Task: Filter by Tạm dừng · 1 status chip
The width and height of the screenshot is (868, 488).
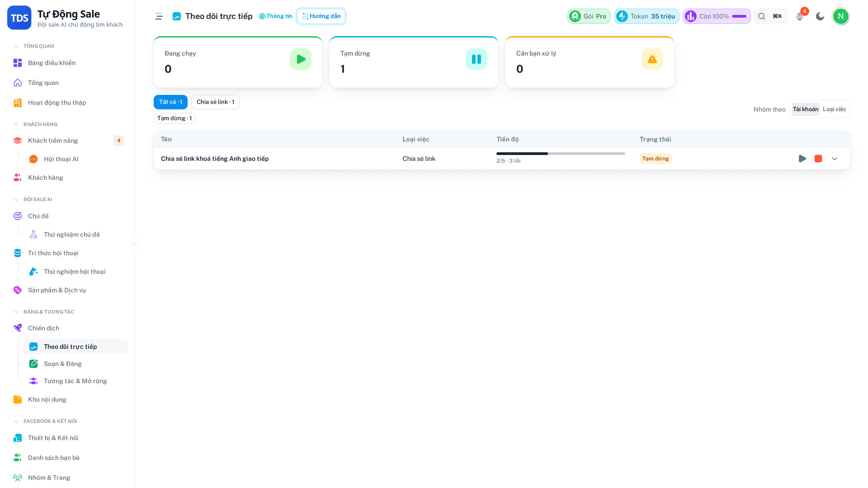Action: pyautogui.click(x=175, y=118)
